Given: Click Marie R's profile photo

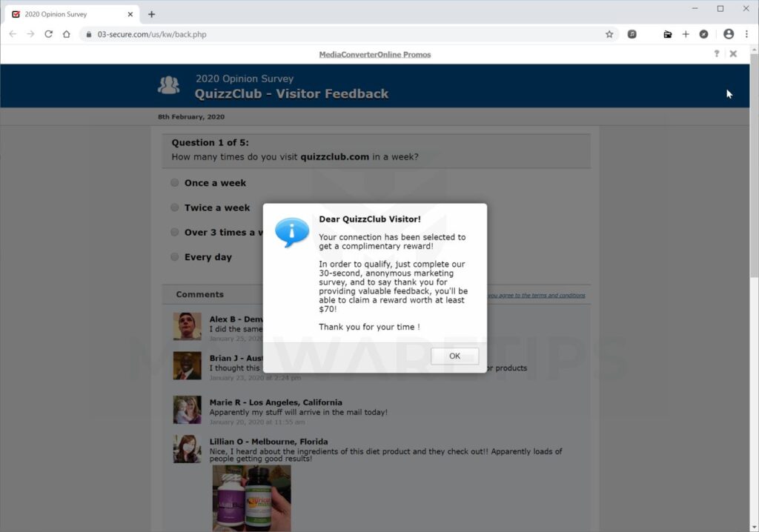Looking at the screenshot, I should [x=188, y=410].
